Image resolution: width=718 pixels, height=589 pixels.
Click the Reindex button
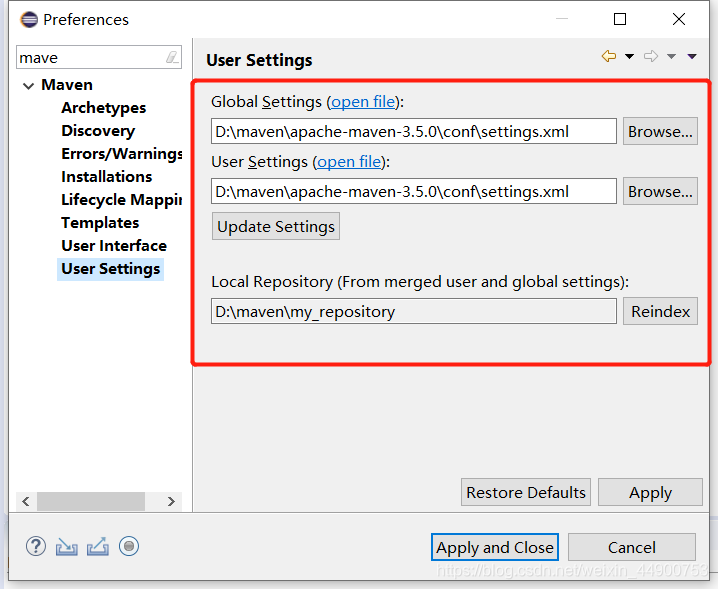pyautogui.click(x=660, y=311)
